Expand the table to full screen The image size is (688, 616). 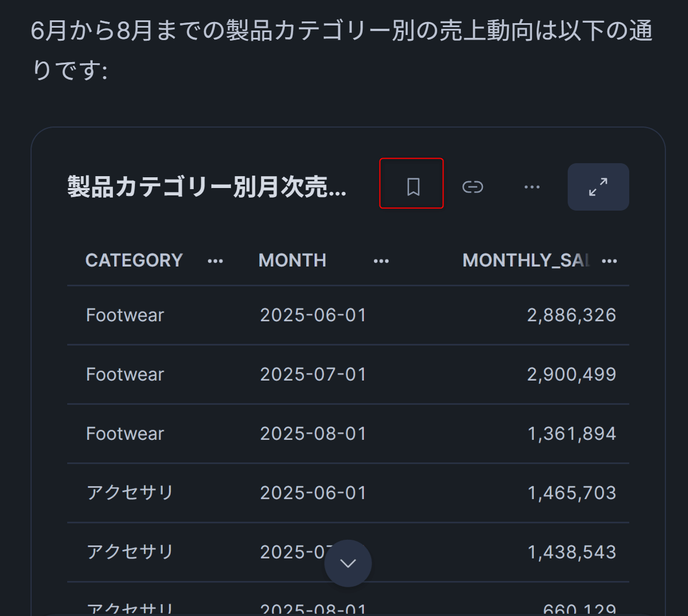[x=598, y=187]
